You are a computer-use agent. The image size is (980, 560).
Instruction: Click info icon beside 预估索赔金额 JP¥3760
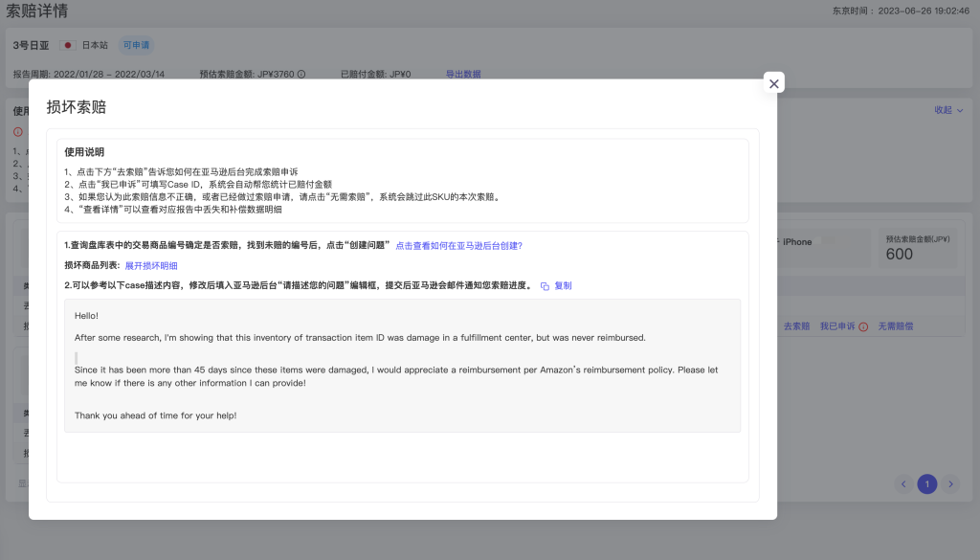pos(301,74)
